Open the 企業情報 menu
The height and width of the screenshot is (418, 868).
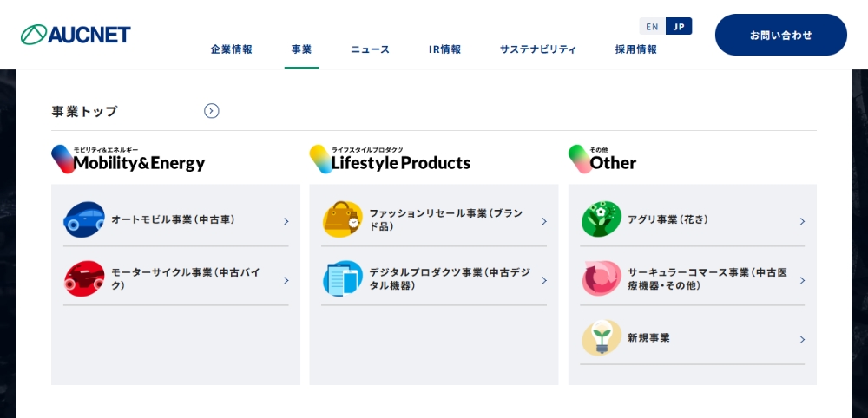click(231, 49)
